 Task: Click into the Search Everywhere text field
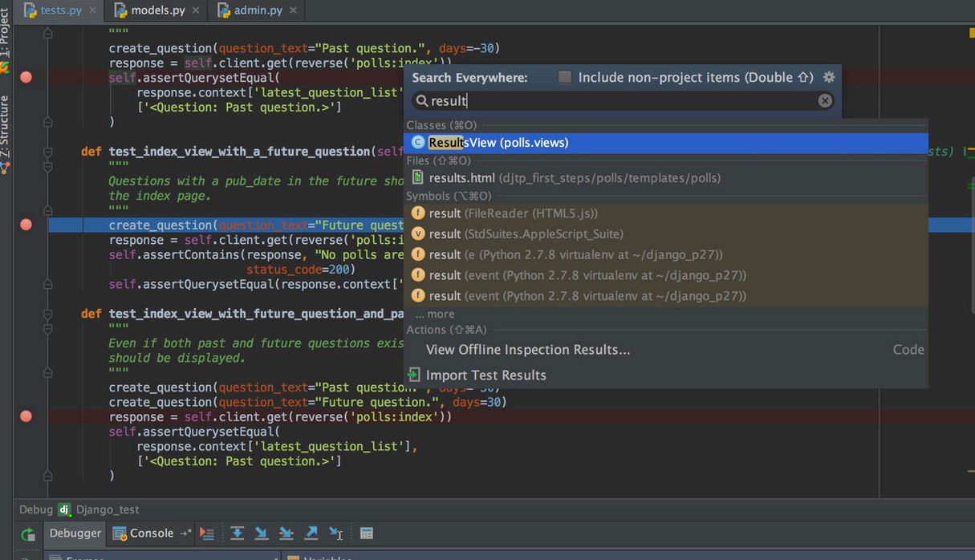(622, 100)
